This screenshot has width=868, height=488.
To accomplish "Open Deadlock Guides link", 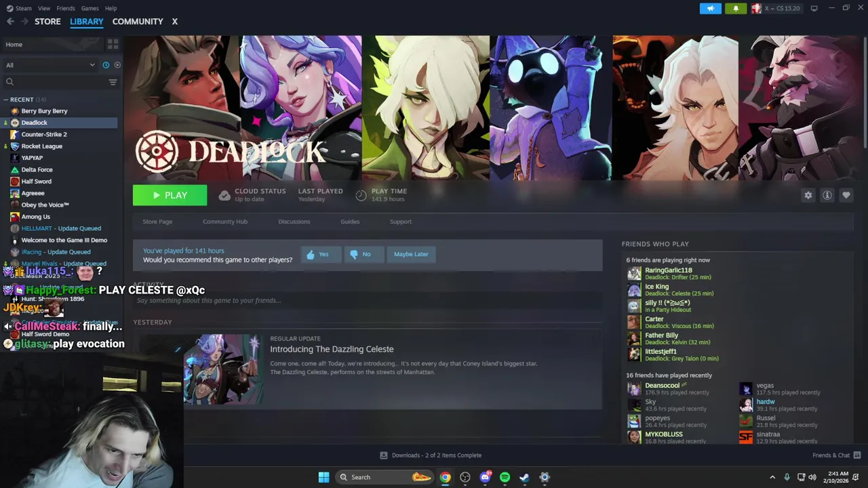I will (x=350, y=222).
